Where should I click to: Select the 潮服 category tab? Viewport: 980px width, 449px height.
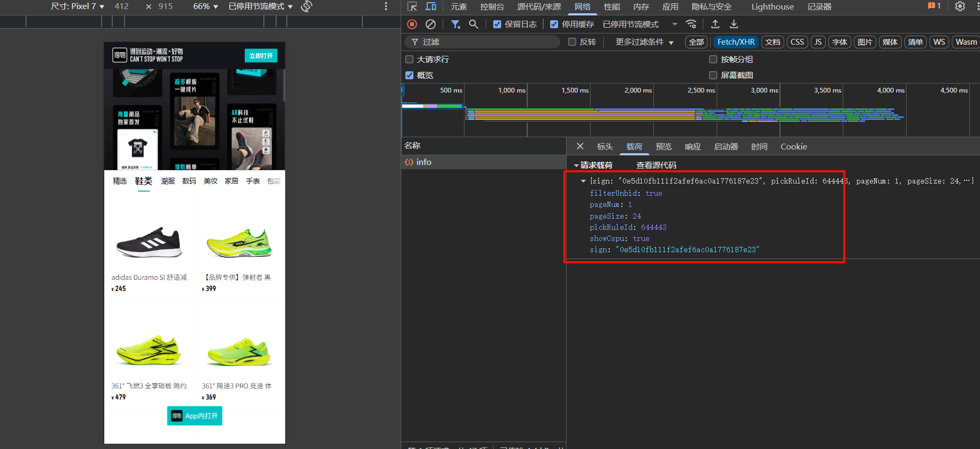point(168,181)
